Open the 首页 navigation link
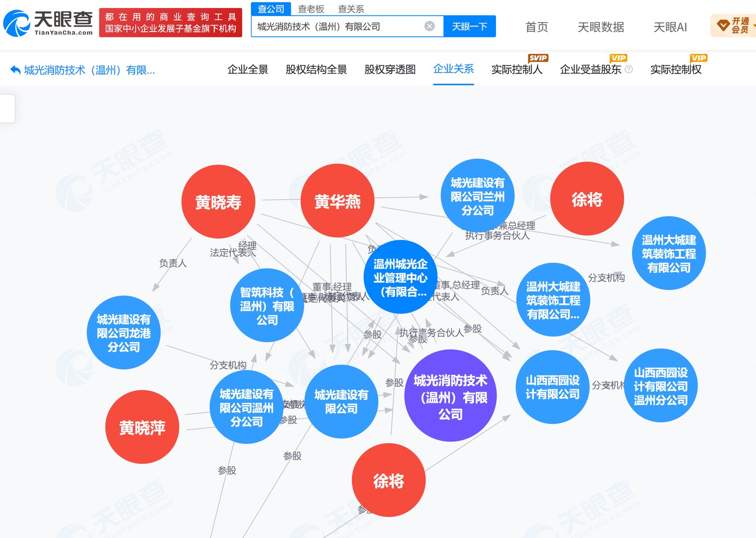This screenshot has height=538, width=756. pos(536,27)
